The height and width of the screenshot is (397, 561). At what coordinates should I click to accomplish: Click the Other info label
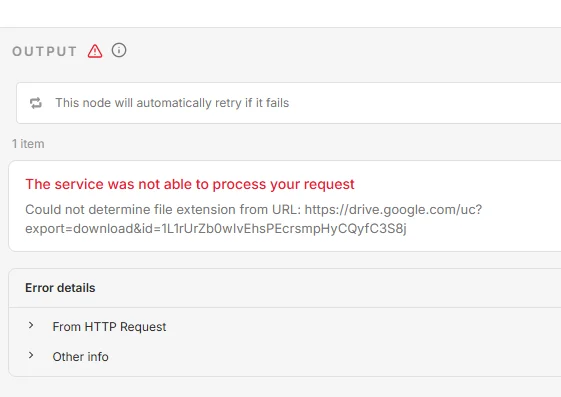pos(81,357)
